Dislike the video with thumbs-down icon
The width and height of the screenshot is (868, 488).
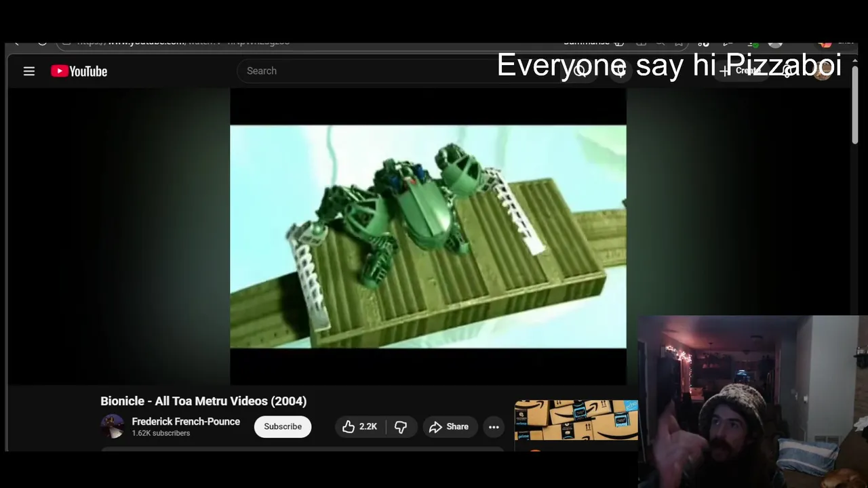401,426
